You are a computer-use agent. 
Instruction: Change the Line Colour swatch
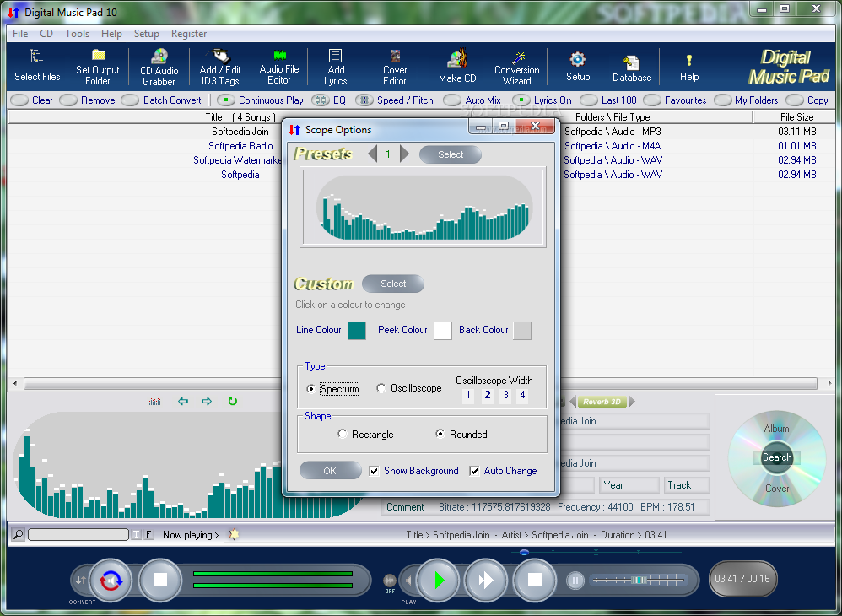click(x=357, y=330)
